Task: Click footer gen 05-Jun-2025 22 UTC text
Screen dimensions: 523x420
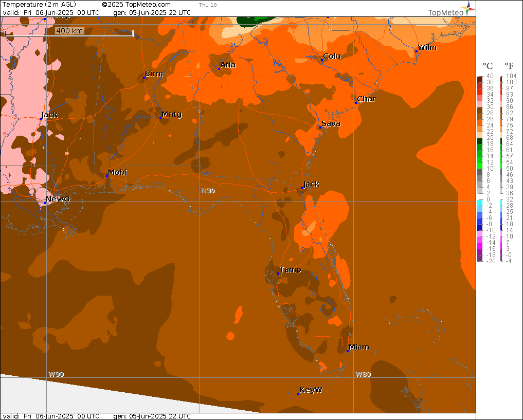Action: tap(152, 416)
